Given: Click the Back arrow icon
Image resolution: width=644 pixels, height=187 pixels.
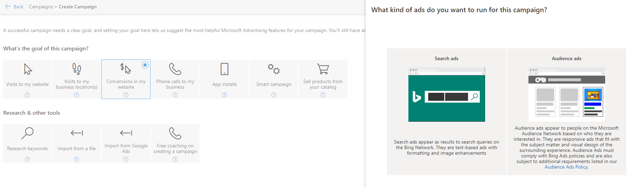Looking at the screenshot, I should point(8,7).
